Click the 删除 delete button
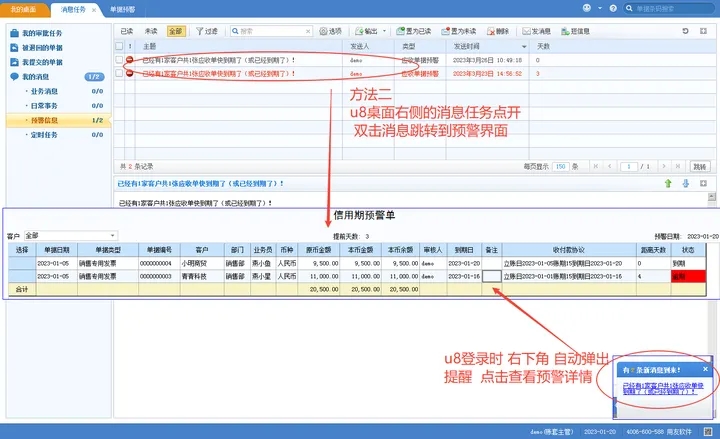Screen dimensions: 720x439 pyautogui.click(x=498, y=31)
